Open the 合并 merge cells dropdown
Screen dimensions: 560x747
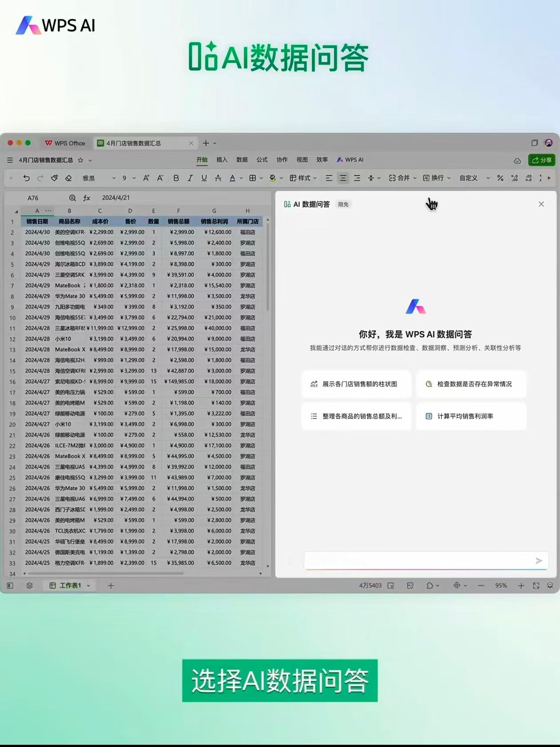click(x=403, y=178)
